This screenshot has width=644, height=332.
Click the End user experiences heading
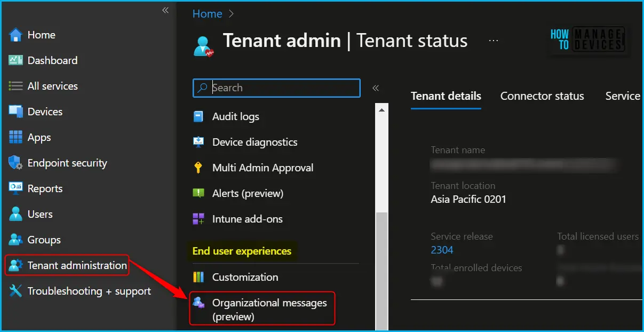click(x=242, y=251)
